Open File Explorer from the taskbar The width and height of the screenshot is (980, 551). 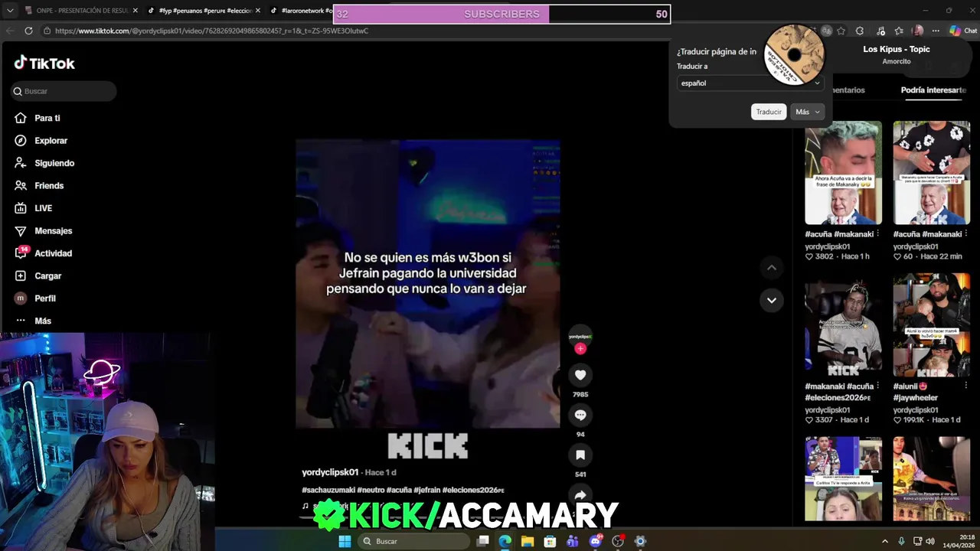[528, 541]
